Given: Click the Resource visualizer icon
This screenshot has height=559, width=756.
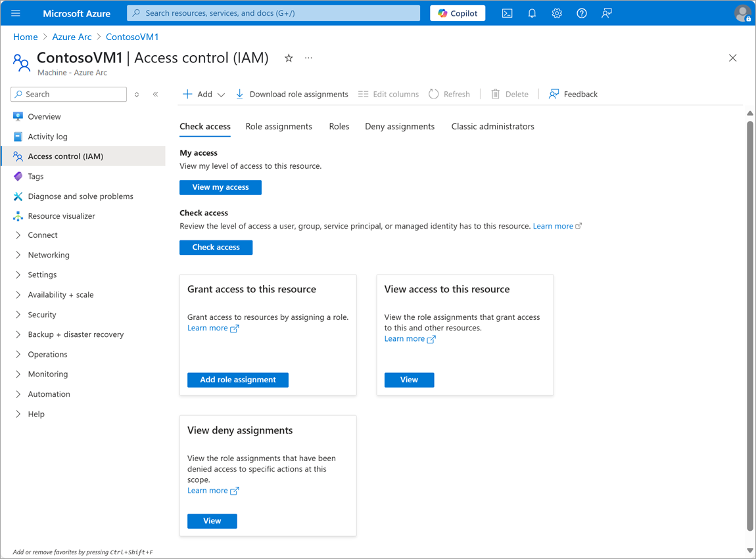Looking at the screenshot, I should pos(18,216).
